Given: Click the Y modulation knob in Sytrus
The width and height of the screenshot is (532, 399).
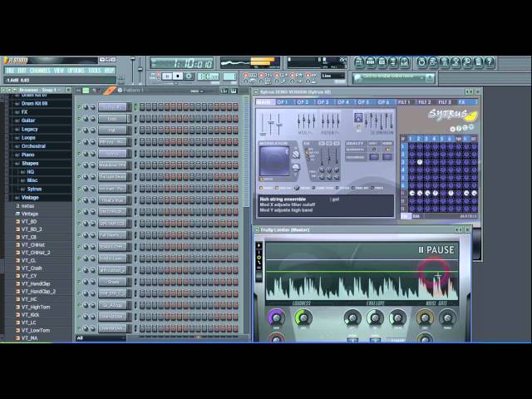Looking at the screenshot, I should 296,168.
